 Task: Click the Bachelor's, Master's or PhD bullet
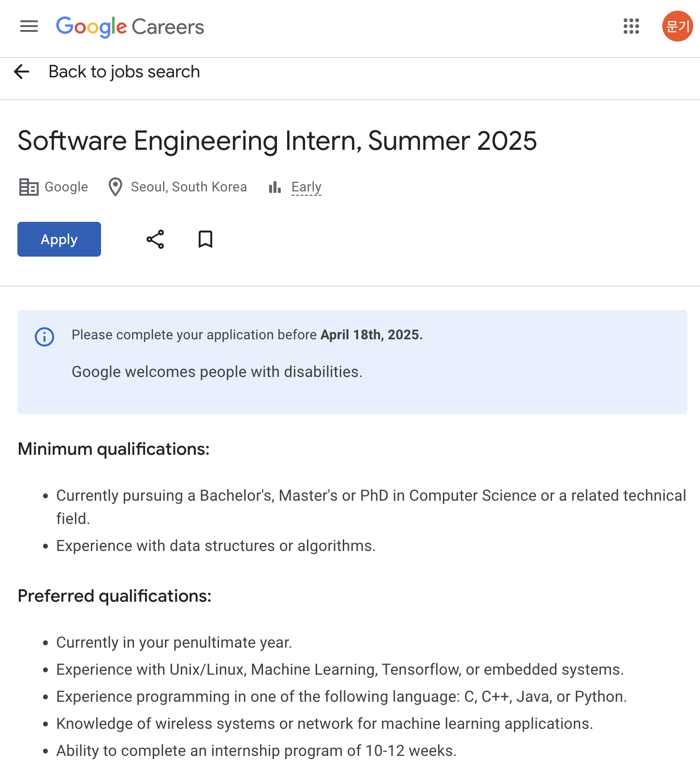(371, 507)
